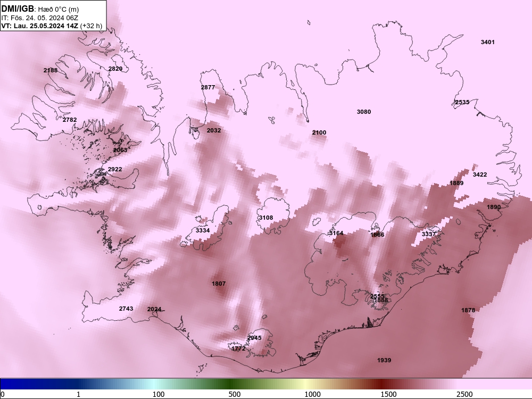The height and width of the screenshot is (399, 532).
Task: Click the 1890 value near the east coast
Action: coord(493,207)
